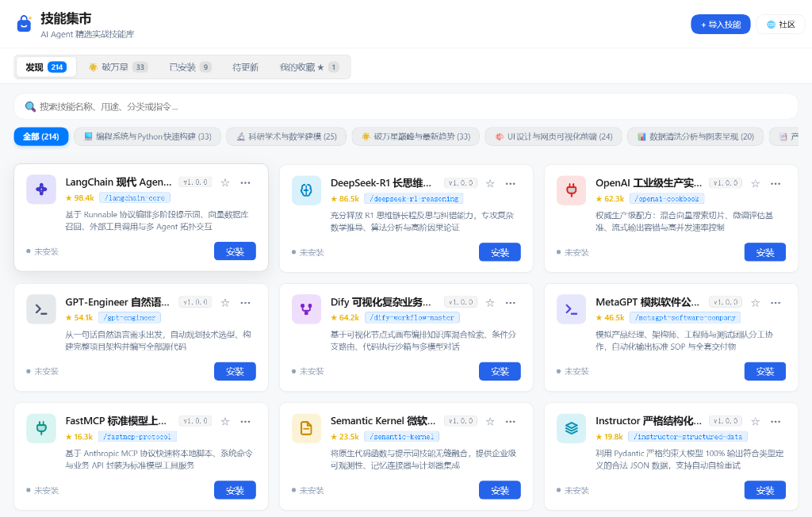The width and height of the screenshot is (812, 517).
Task: Filter by 科研学术与数学建模 category
Action: point(286,136)
